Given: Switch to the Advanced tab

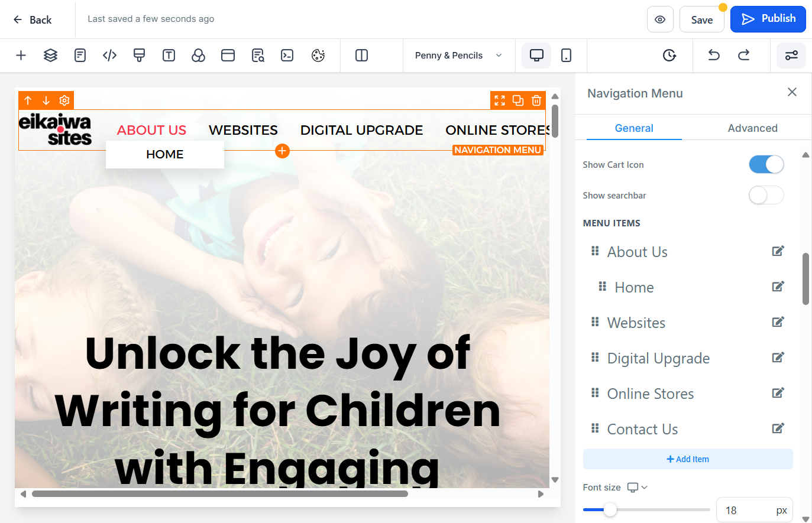Looking at the screenshot, I should click(752, 128).
